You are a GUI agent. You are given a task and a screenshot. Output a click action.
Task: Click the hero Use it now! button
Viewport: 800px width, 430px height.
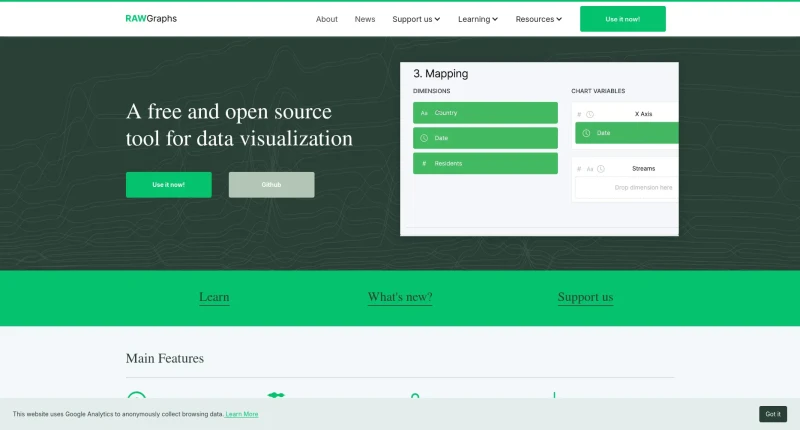click(169, 185)
